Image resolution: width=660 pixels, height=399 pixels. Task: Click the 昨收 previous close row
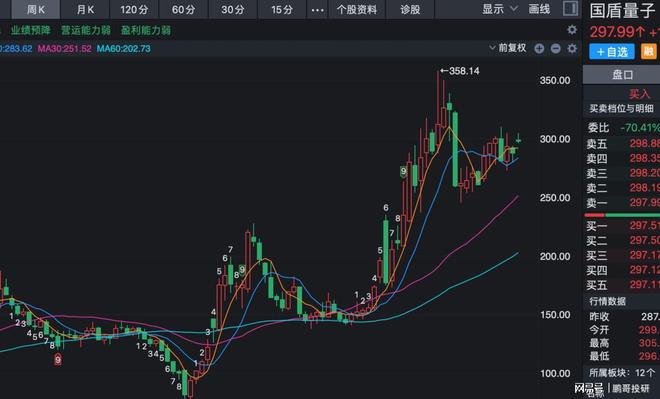tap(623, 317)
